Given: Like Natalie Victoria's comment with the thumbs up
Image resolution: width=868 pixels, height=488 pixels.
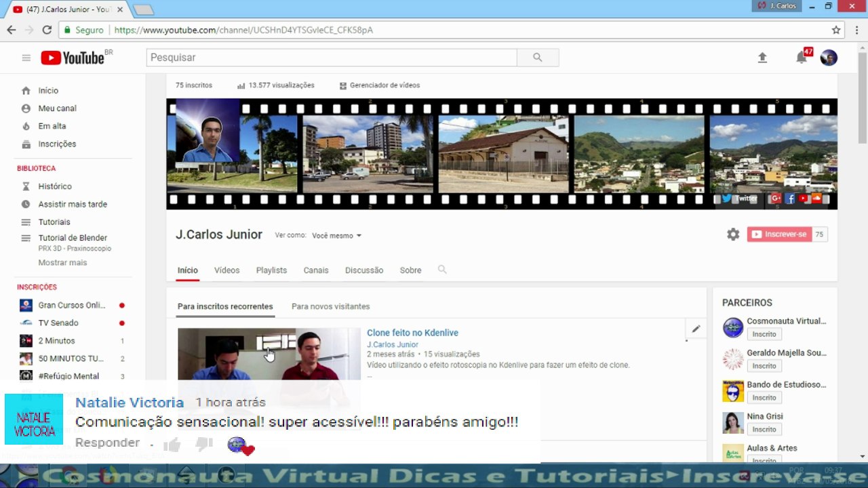Looking at the screenshot, I should pos(172,445).
